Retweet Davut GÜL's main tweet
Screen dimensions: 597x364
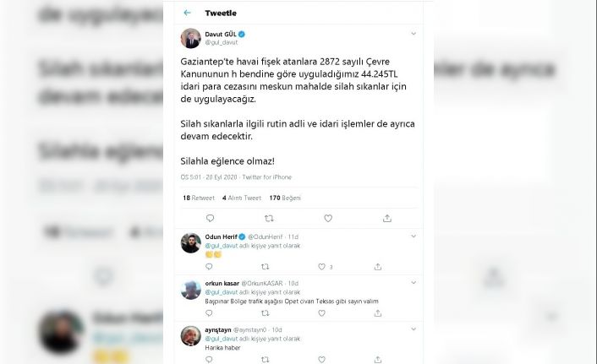click(269, 218)
